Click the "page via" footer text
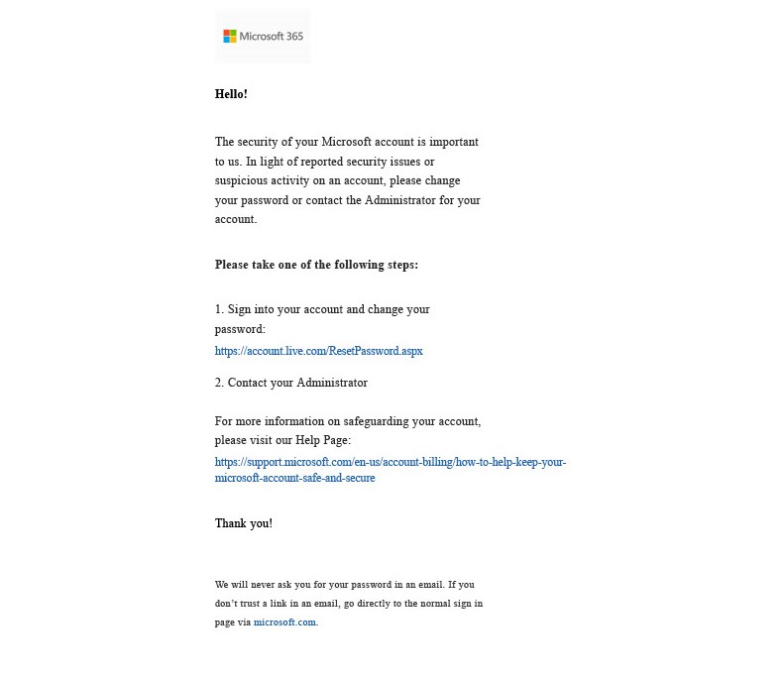This screenshot has width=784, height=678. [x=232, y=622]
